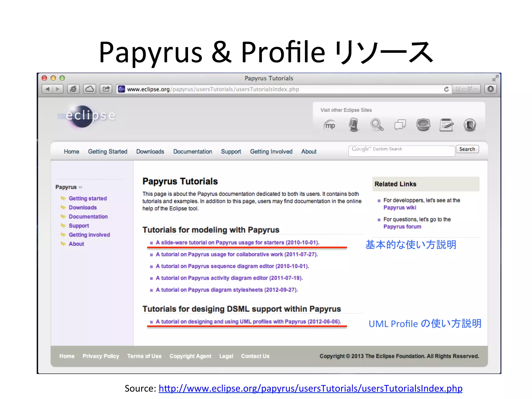Open the Reader (リーダー) button

pyautogui.click(x=466, y=89)
